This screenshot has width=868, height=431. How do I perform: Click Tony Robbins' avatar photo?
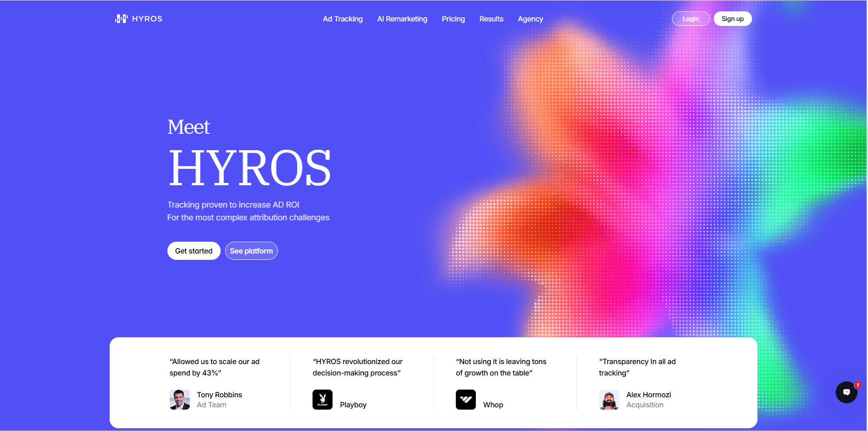(179, 400)
